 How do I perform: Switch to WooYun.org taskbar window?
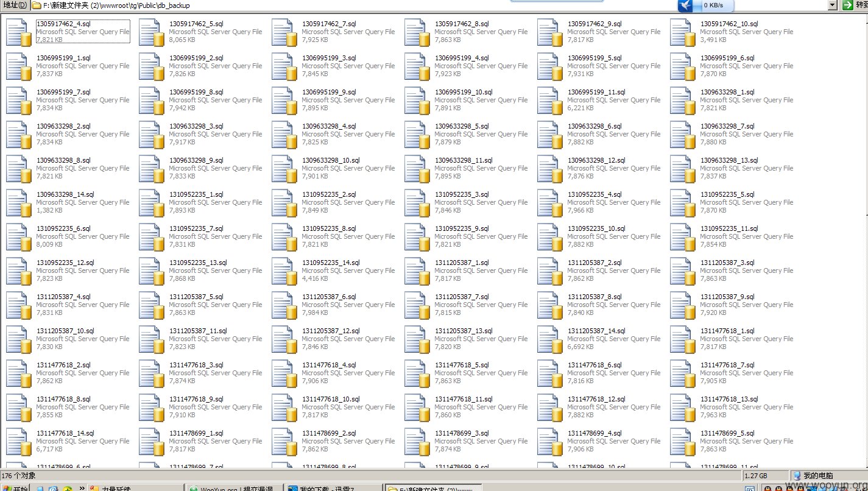[x=234, y=487]
